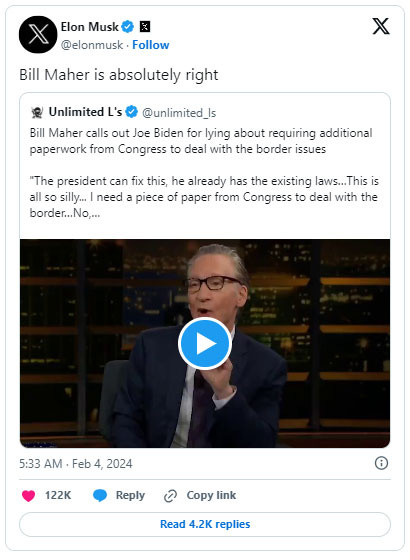The image size is (410, 560).
Task: Open Read 4.2K replies button
Action: (x=205, y=524)
